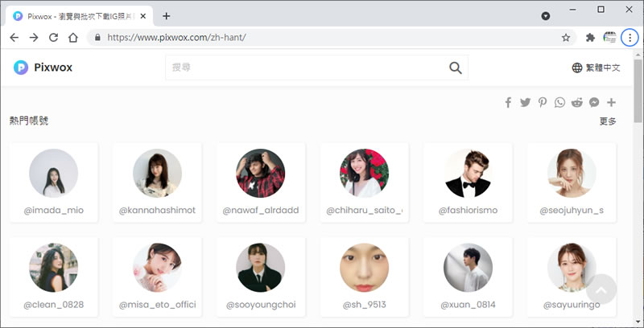Click chiharu_saito avatar thumbnail
The image size is (644, 328).
365,173
